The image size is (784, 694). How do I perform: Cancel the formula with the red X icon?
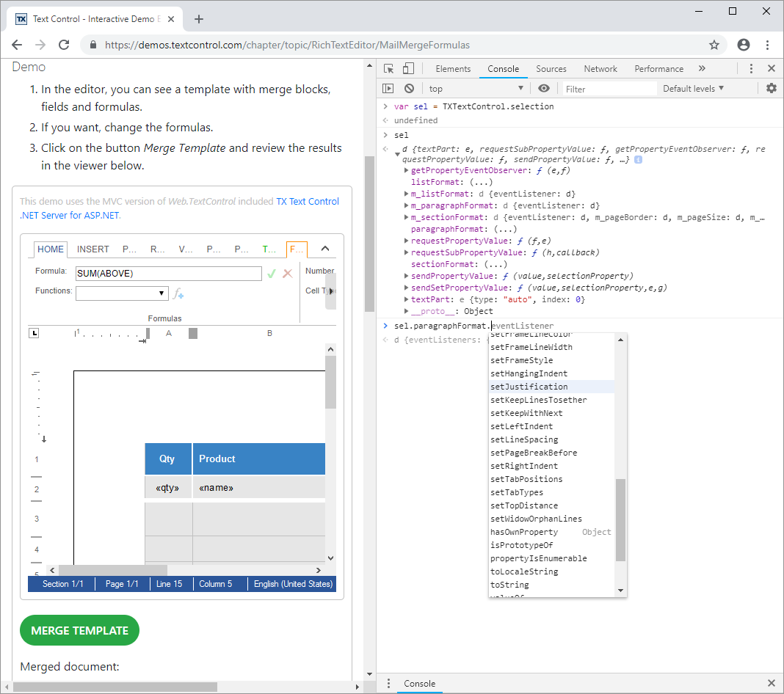coord(287,273)
